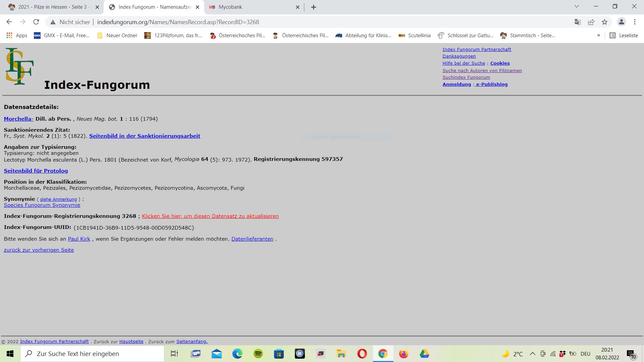
Task: Expand hidden bookmarks with the double chevron
Action: tap(598, 36)
